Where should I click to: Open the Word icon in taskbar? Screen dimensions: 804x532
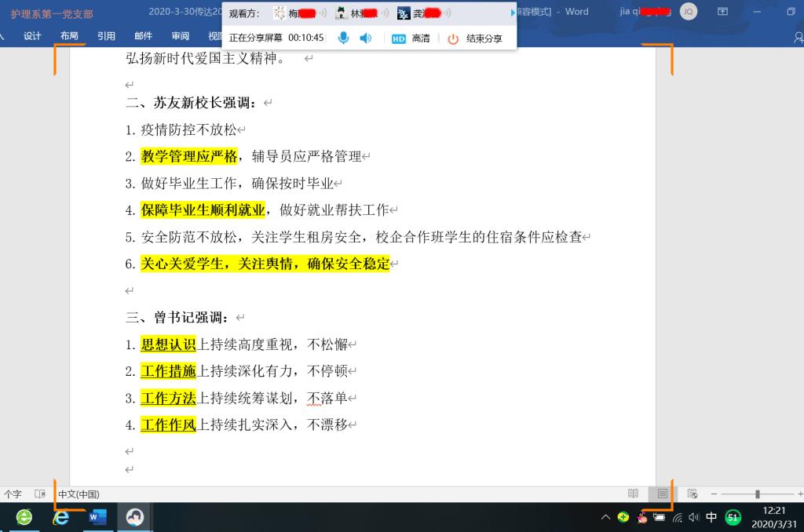(97, 517)
